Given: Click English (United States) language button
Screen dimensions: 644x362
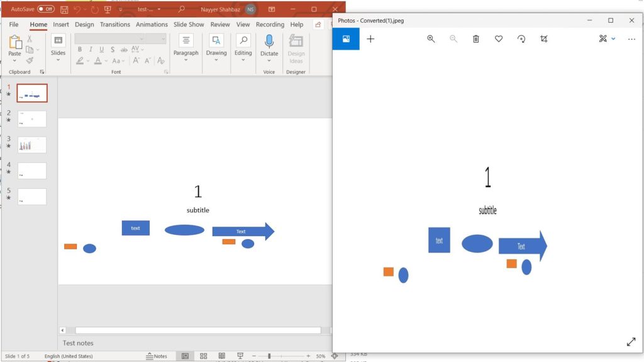Looking at the screenshot, I should [x=69, y=356].
